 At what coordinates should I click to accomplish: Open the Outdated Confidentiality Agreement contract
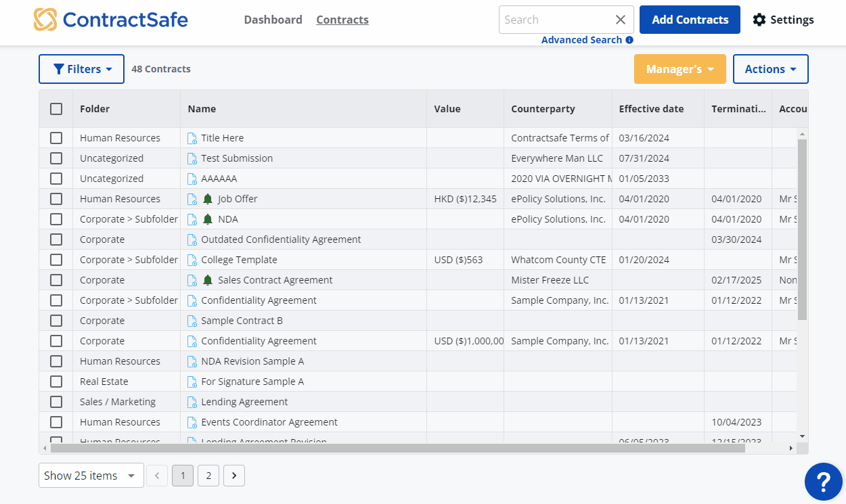[x=281, y=239]
